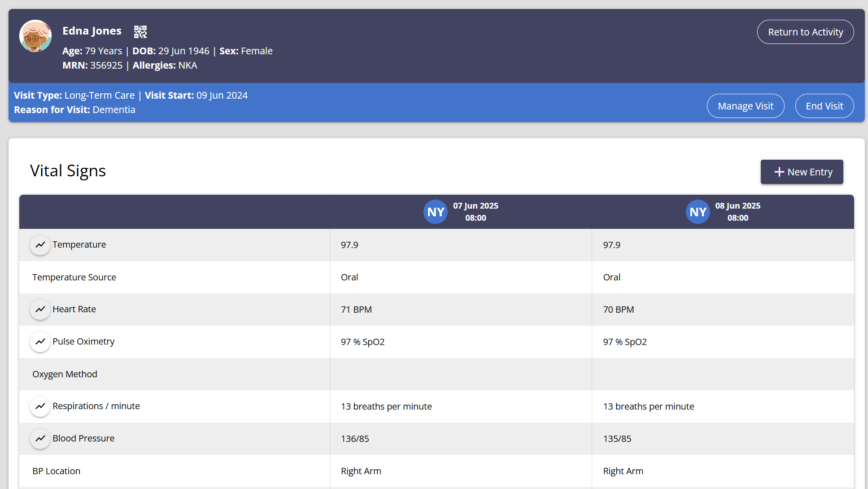Click 136/85 blood pressure value
The width and height of the screenshot is (868, 489).
(355, 439)
